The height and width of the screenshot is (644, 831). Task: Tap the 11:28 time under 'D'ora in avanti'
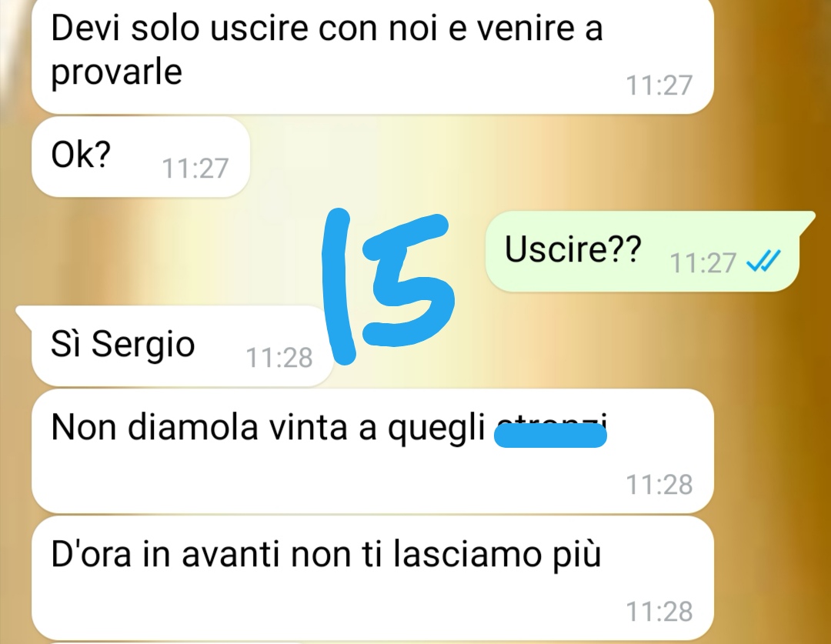pos(659,612)
